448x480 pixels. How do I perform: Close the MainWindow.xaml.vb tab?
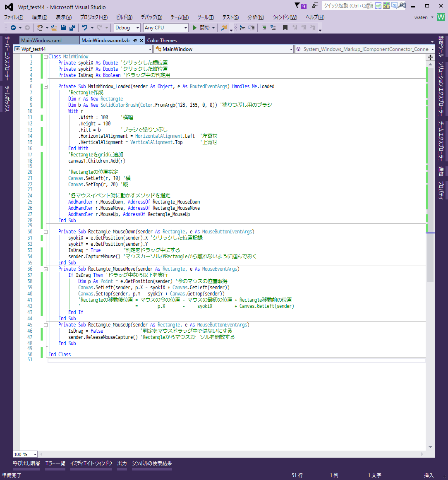coord(141,41)
